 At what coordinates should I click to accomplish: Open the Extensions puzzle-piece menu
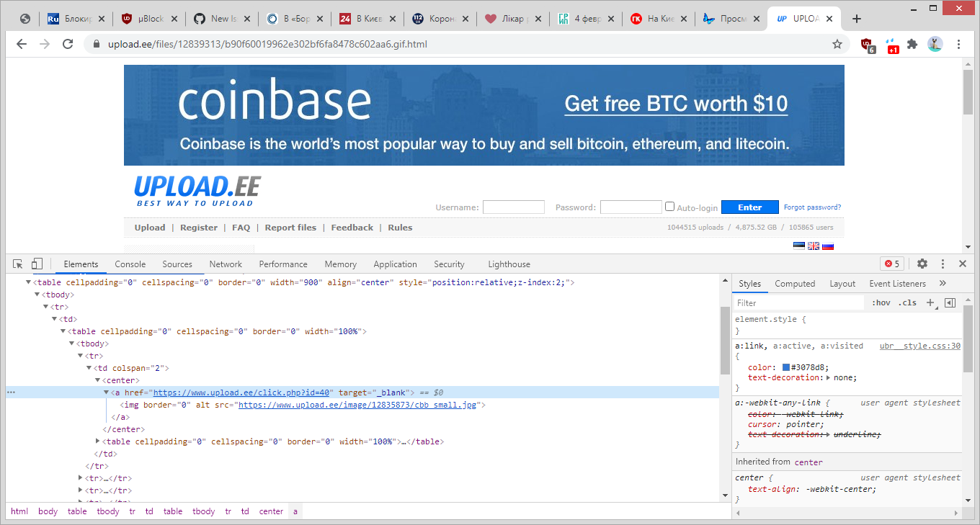point(912,44)
